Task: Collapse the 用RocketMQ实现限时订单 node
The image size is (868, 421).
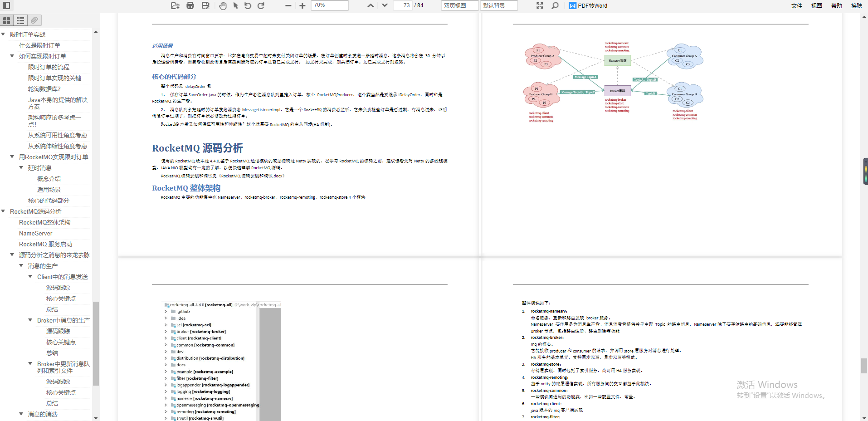Action: (12, 157)
